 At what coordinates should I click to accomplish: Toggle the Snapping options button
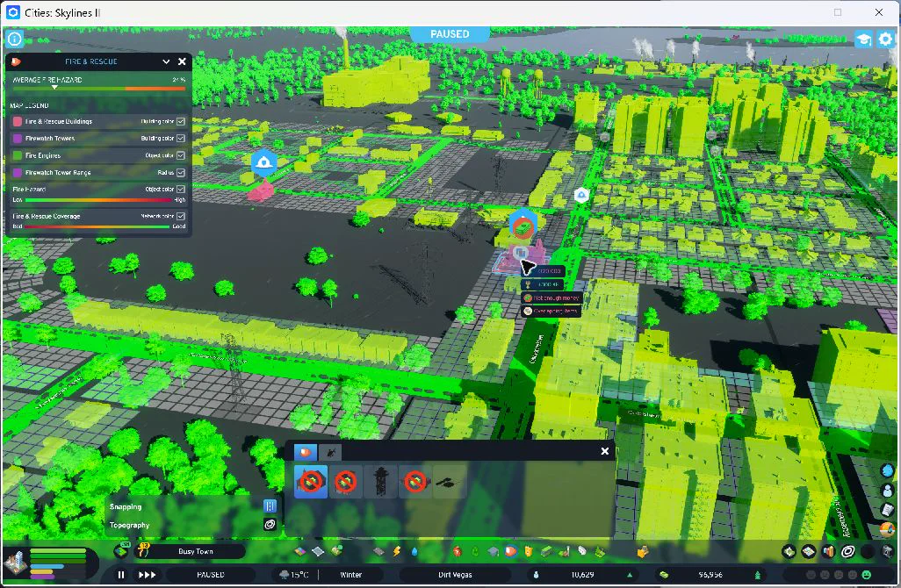270,506
